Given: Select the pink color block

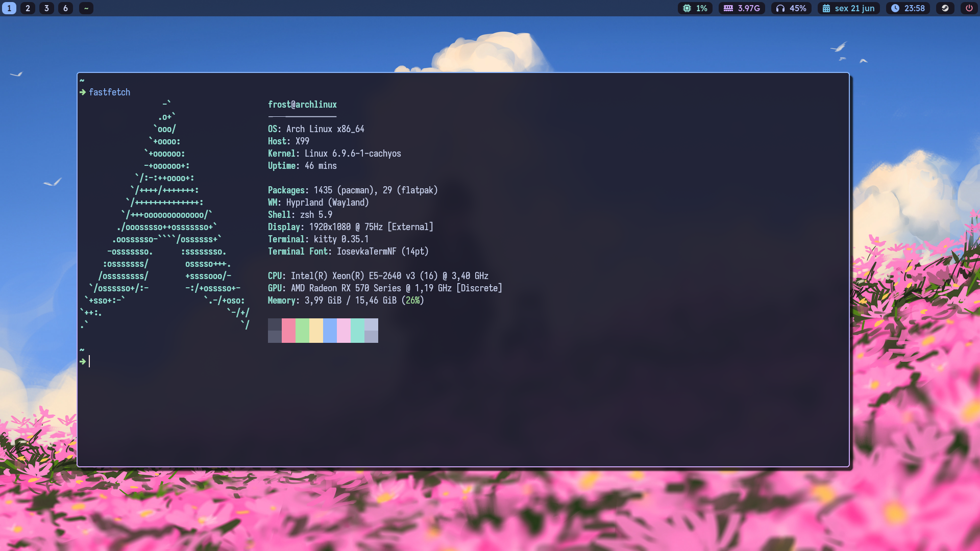Looking at the screenshot, I should 288,331.
